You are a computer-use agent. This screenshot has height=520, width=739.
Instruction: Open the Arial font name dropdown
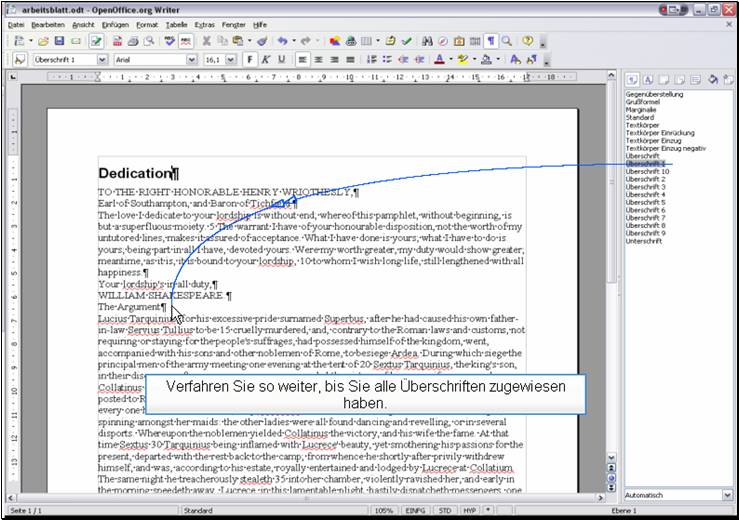[191, 60]
